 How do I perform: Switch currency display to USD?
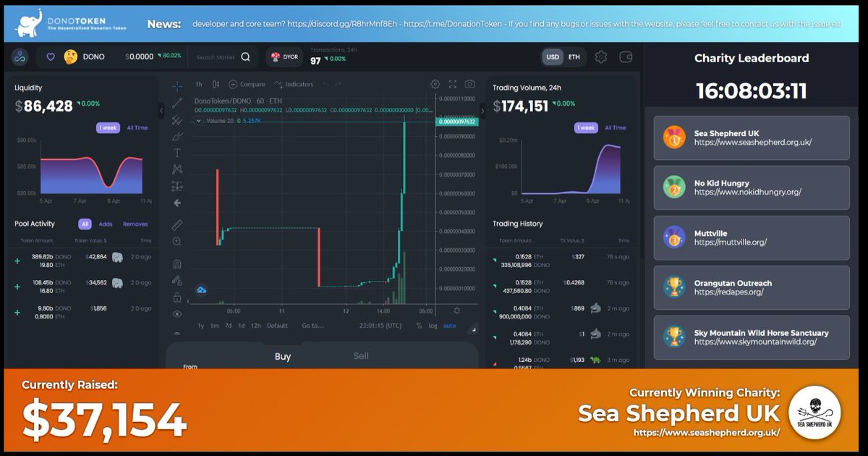[553, 57]
